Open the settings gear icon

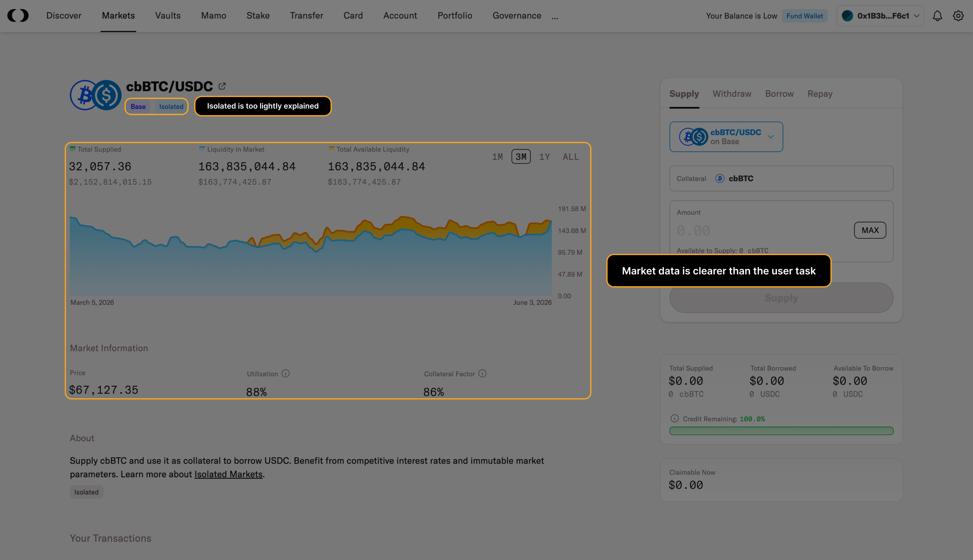coord(958,16)
